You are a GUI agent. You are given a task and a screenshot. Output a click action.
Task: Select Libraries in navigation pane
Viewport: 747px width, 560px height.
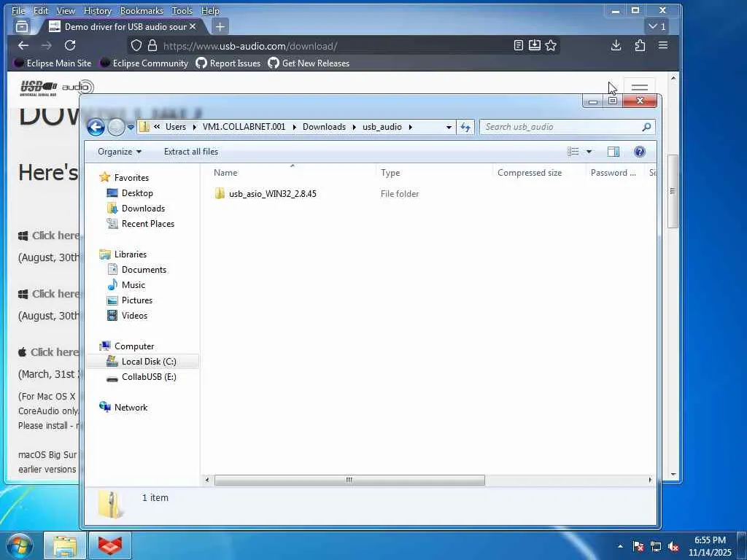pos(130,254)
